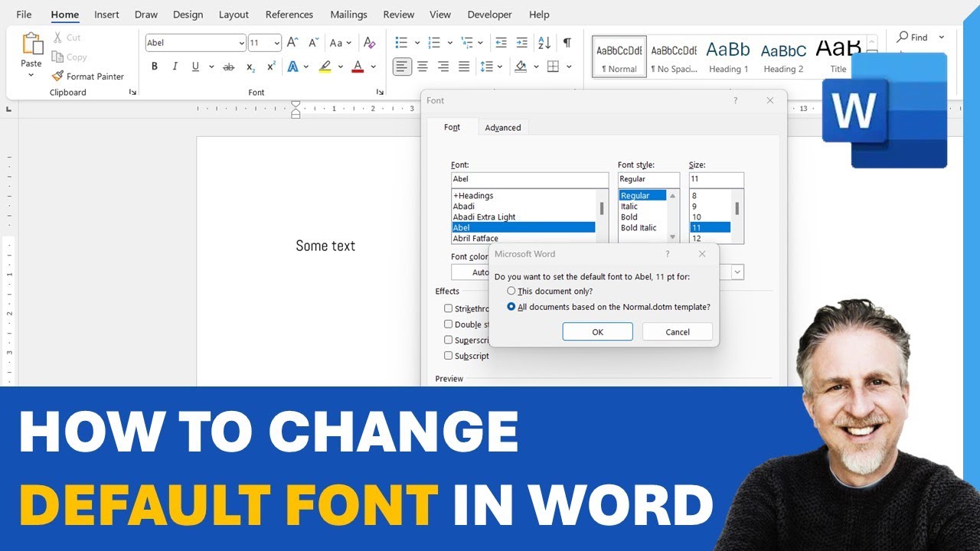Apply red font color
The image size is (980, 551).
358,67
